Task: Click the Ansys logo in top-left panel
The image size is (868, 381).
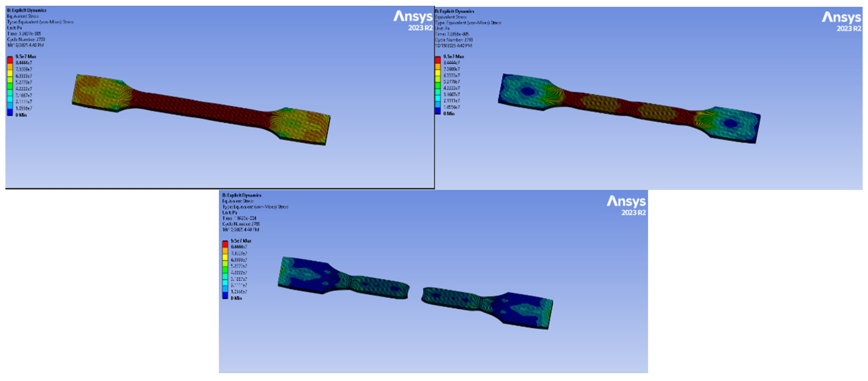Action: pos(413,17)
